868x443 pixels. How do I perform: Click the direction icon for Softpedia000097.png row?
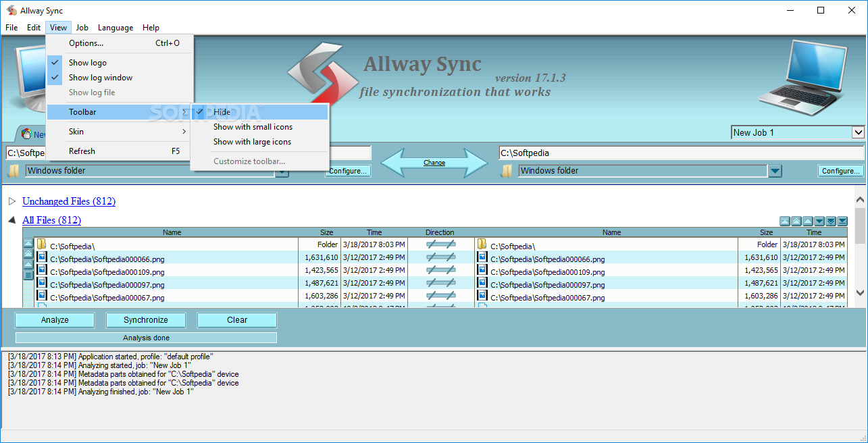440,283
